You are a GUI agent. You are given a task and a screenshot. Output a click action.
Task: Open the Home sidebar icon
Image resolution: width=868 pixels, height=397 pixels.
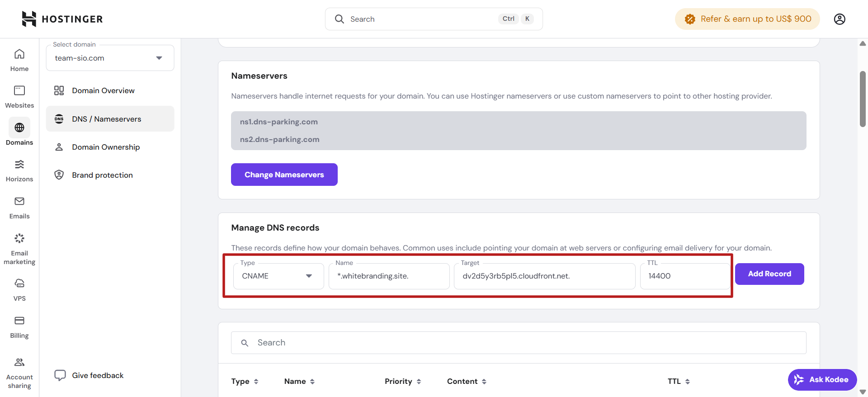pyautogui.click(x=19, y=54)
